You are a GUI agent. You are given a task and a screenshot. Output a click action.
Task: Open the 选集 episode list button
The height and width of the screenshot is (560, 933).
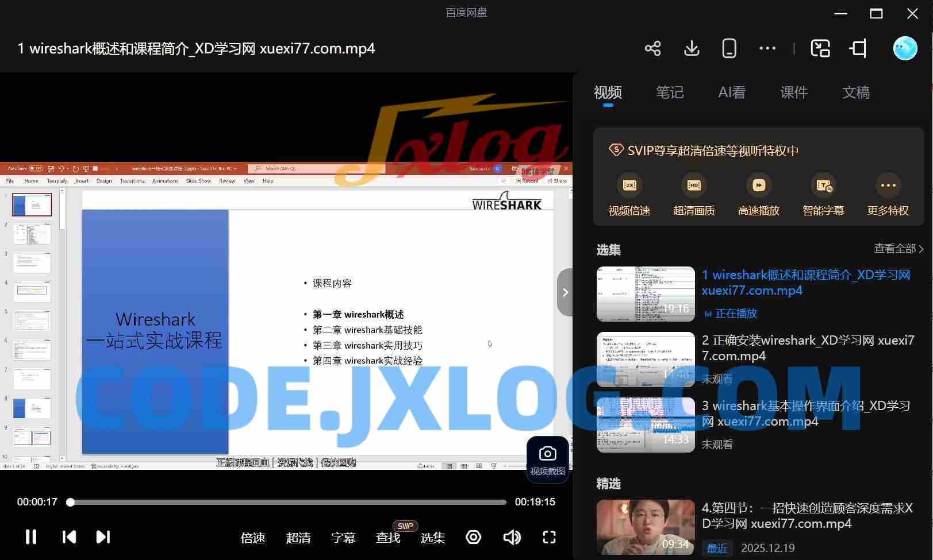point(433,538)
